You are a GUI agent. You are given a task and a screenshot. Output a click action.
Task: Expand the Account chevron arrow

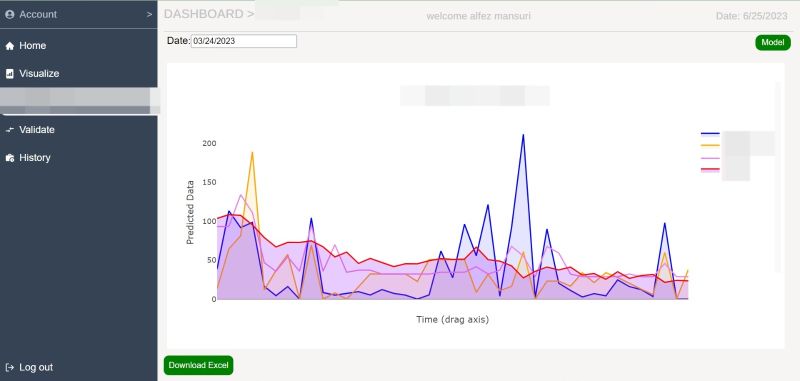(149, 15)
